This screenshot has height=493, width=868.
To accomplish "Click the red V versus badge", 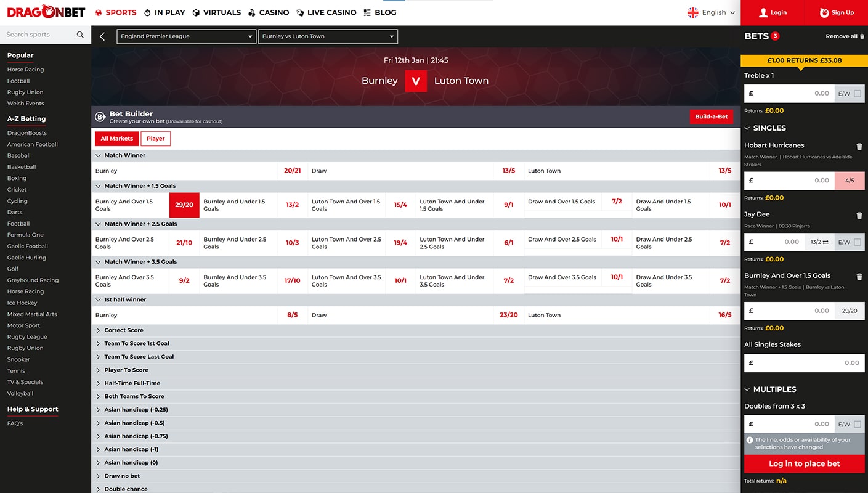I will (416, 81).
